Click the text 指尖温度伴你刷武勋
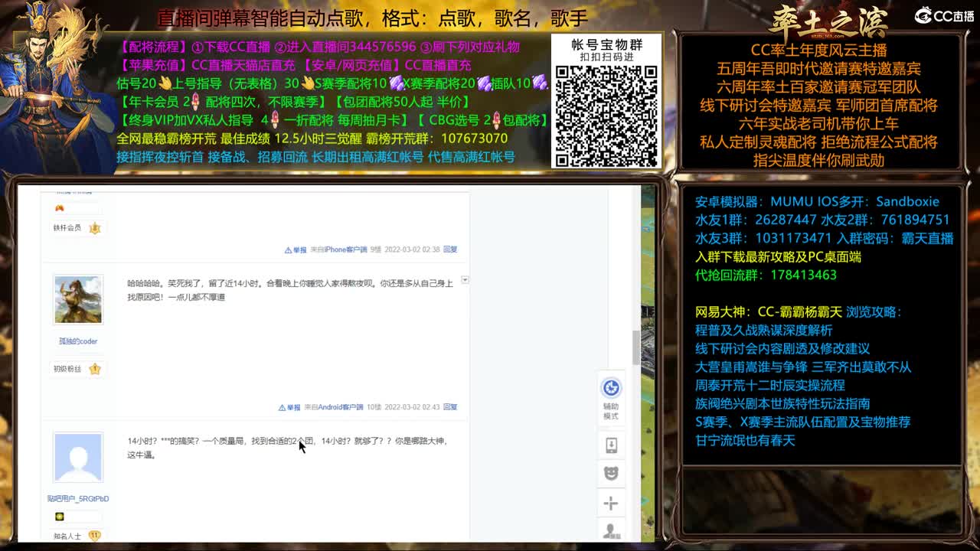Screen dimensions: 980x551 (818, 161)
